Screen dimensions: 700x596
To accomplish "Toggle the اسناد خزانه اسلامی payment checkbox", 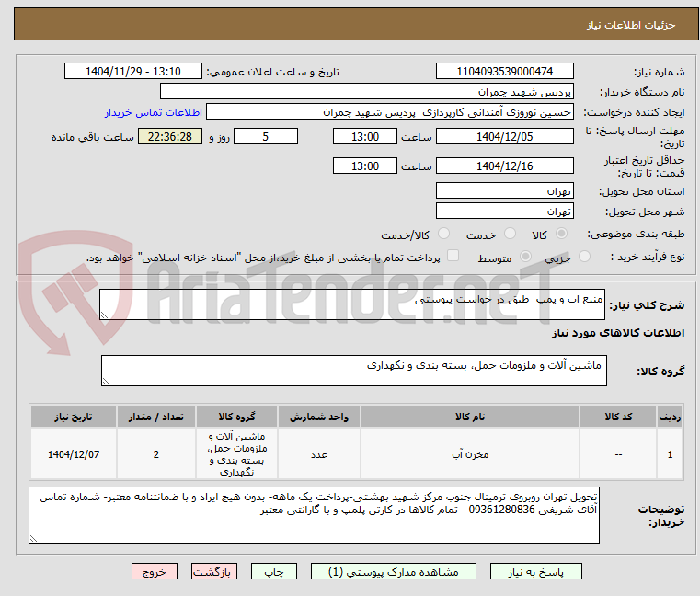I will click(x=453, y=256).
